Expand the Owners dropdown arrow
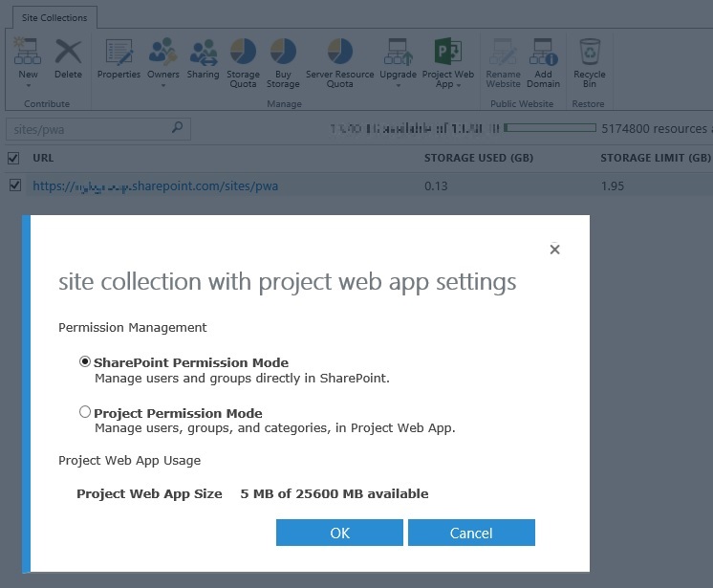Image resolution: width=713 pixels, height=588 pixels. coord(162,85)
